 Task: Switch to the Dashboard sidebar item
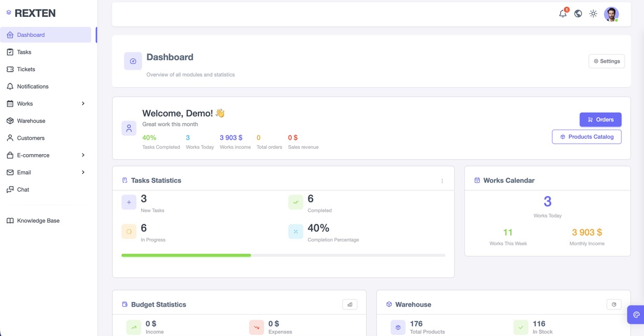(x=31, y=34)
